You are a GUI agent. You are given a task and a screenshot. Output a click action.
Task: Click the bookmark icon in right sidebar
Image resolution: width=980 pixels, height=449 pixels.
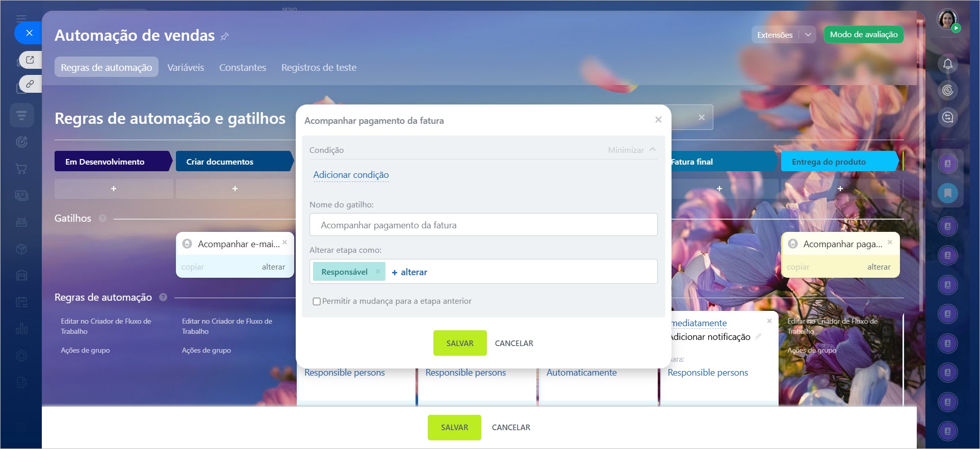947,193
